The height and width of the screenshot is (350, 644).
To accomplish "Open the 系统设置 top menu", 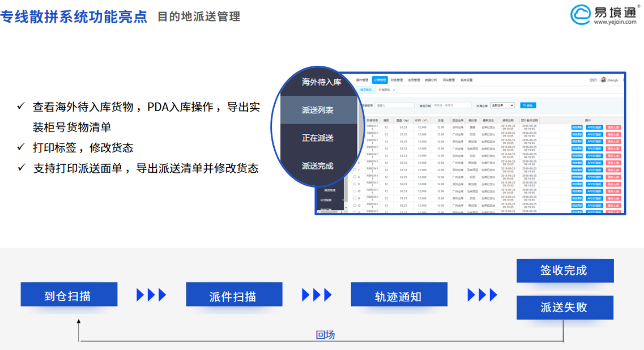I will tap(466, 80).
